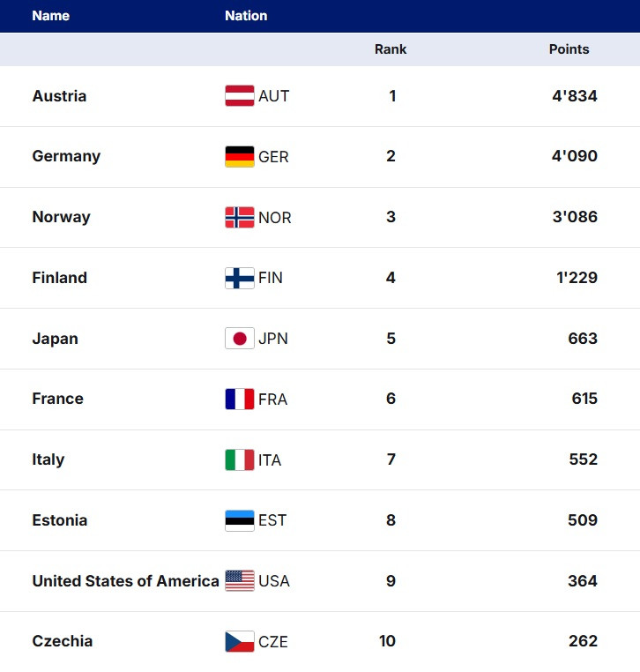The image size is (640, 672).
Task: Click the Austria flag icon
Action: (239, 96)
